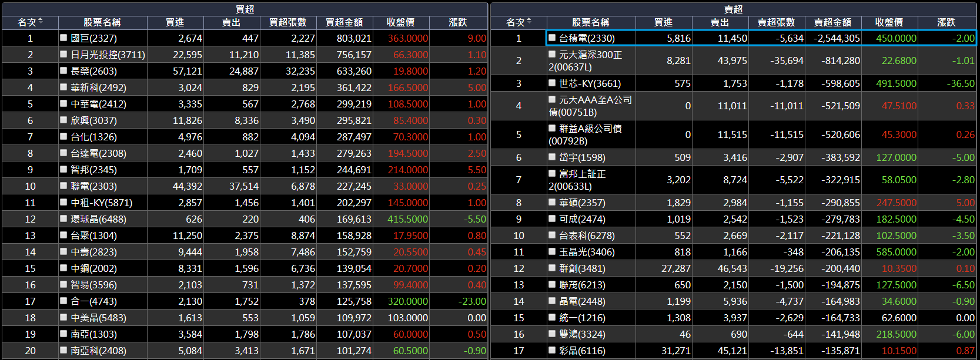The image size is (980, 360).
Task: Tick the 世芯-KY(3661) checkbox
Action: coord(552,83)
